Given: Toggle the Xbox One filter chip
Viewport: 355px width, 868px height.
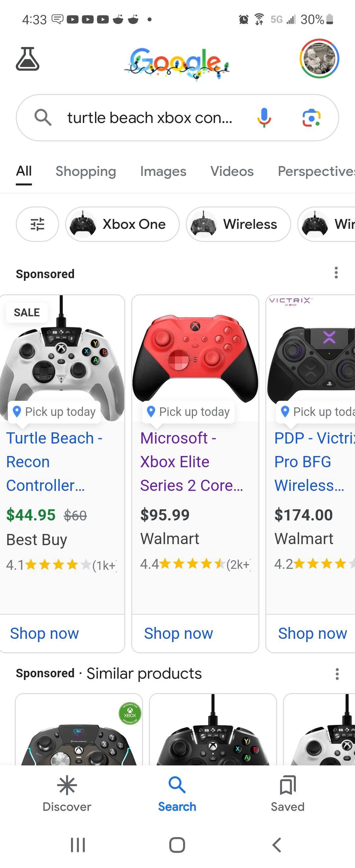Looking at the screenshot, I should point(122,224).
